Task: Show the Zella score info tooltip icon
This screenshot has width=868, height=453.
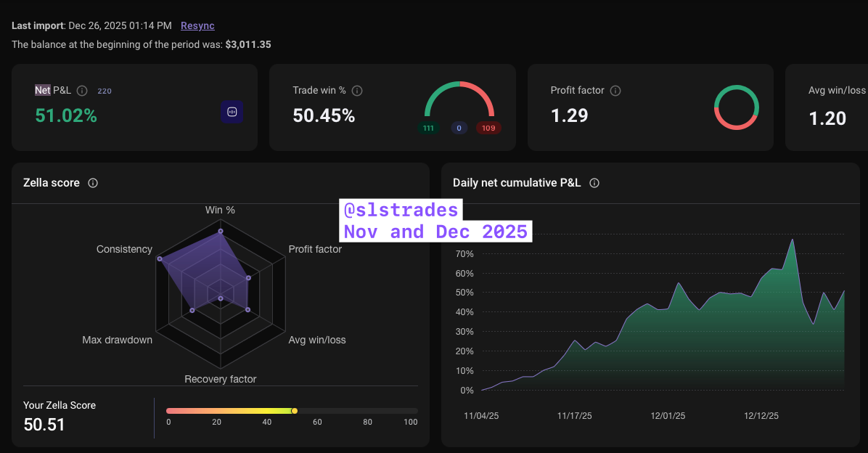Action: 93,183
